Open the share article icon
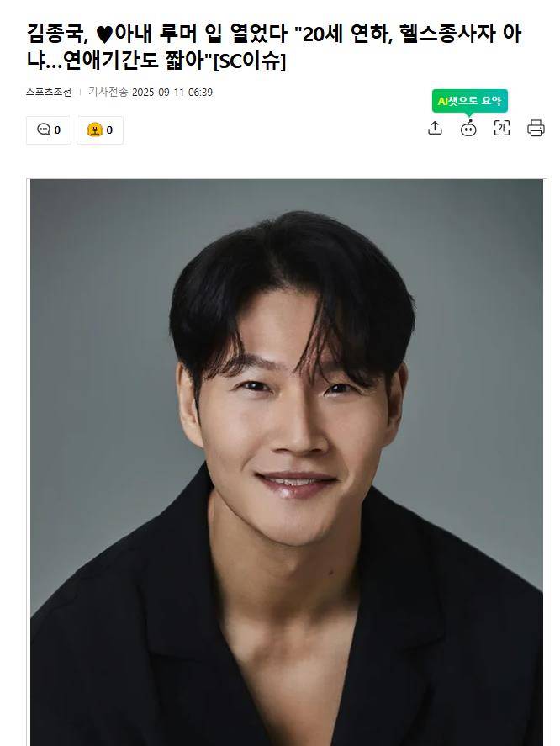 coord(435,128)
